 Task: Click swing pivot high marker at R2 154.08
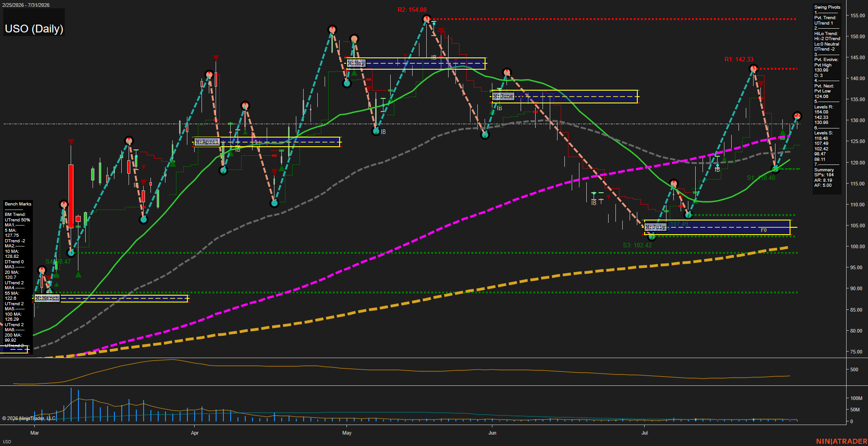pos(427,19)
